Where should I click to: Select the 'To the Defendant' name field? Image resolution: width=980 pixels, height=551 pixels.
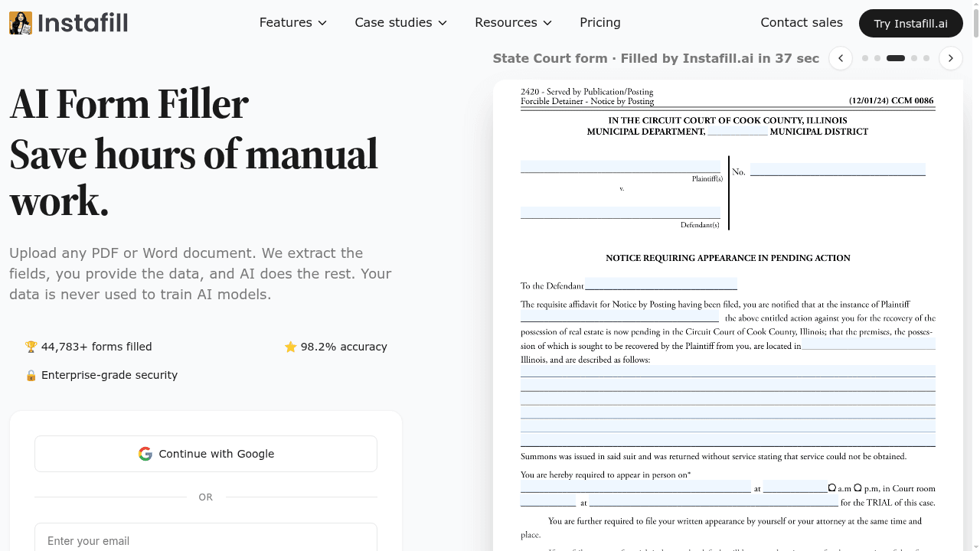[661, 284]
